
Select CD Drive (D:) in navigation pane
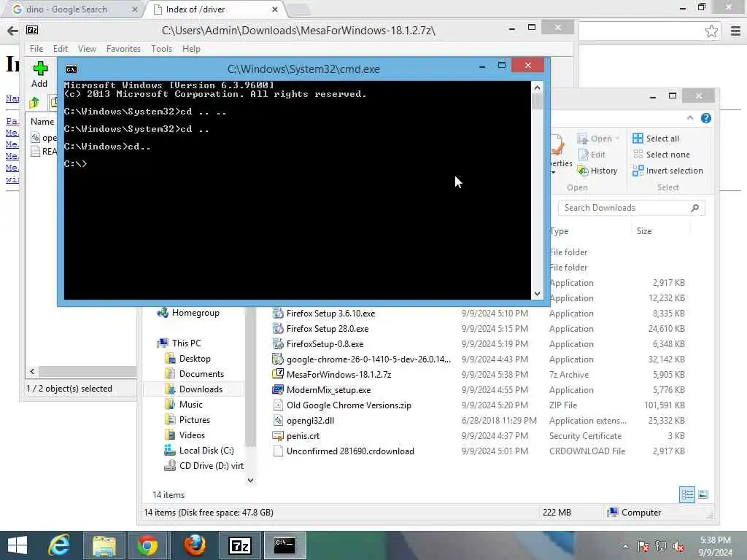tap(204, 466)
